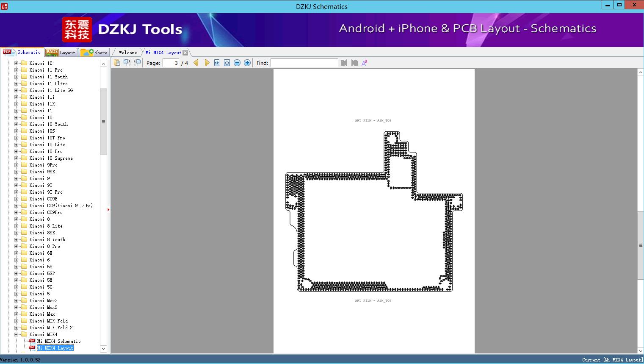Click the fit width icon

(x=217, y=63)
